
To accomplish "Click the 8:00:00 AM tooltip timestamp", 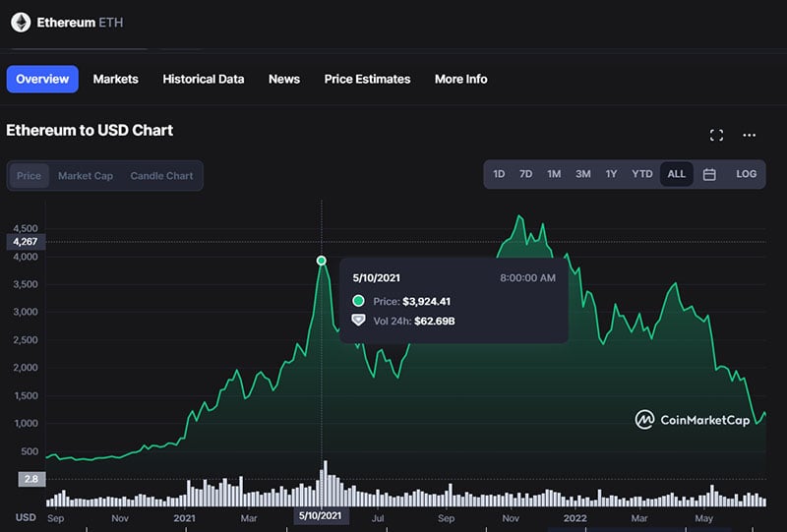I will 527,278.
